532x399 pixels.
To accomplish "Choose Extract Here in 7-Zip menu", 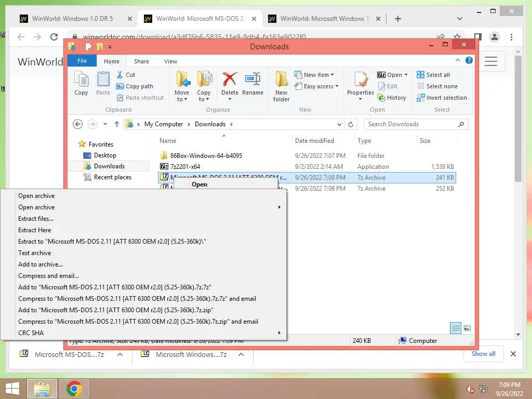I will tap(35, 230).
